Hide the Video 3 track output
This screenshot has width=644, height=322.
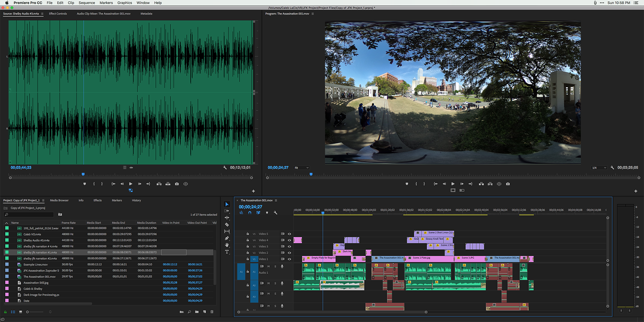tap(289, 246)
